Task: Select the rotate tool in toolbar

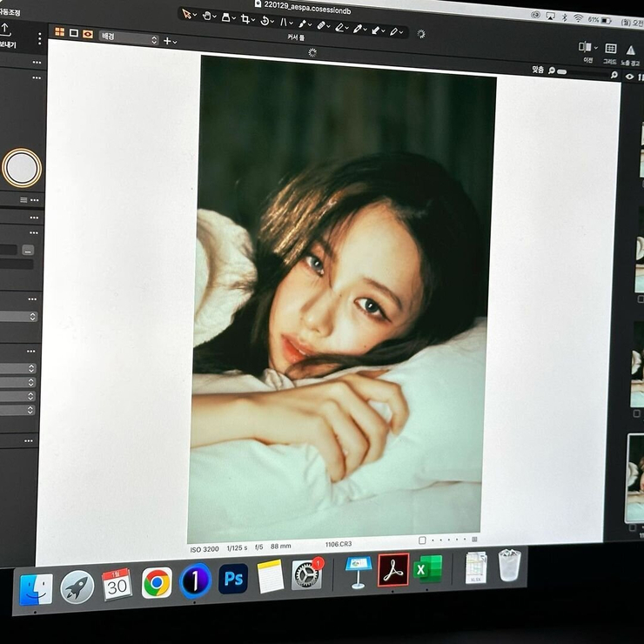Action: pyautogui.click(x=266, y=21)
